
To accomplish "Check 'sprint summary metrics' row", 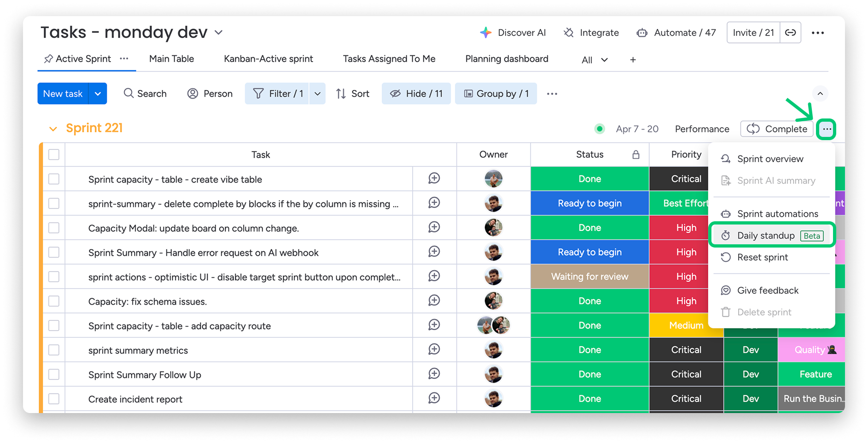I will [x=54, y=350].
